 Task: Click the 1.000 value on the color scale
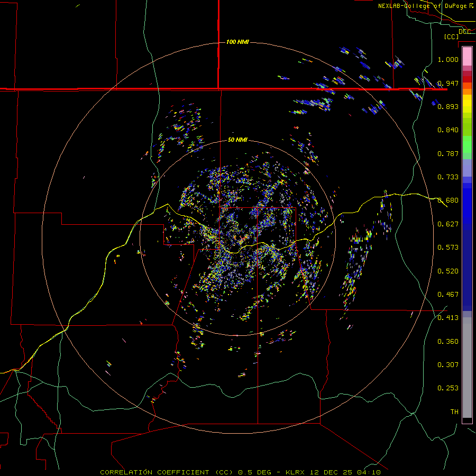448,59
